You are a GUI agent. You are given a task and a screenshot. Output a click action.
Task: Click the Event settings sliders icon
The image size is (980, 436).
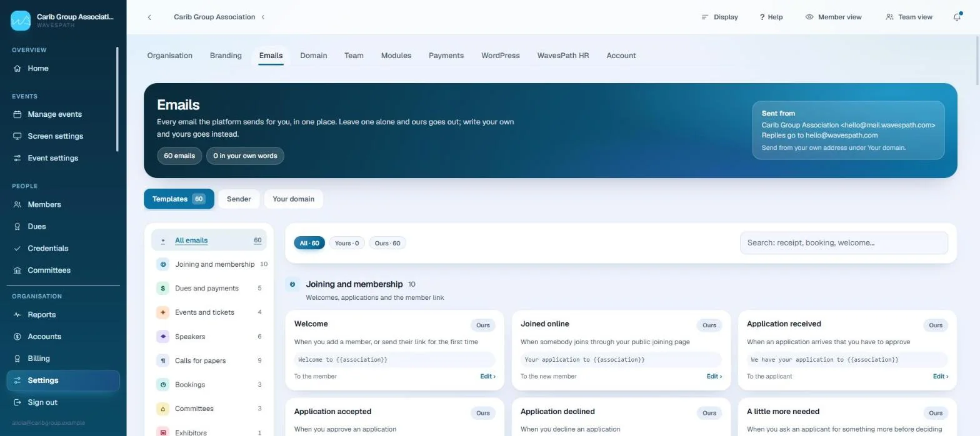pos(17,158)
